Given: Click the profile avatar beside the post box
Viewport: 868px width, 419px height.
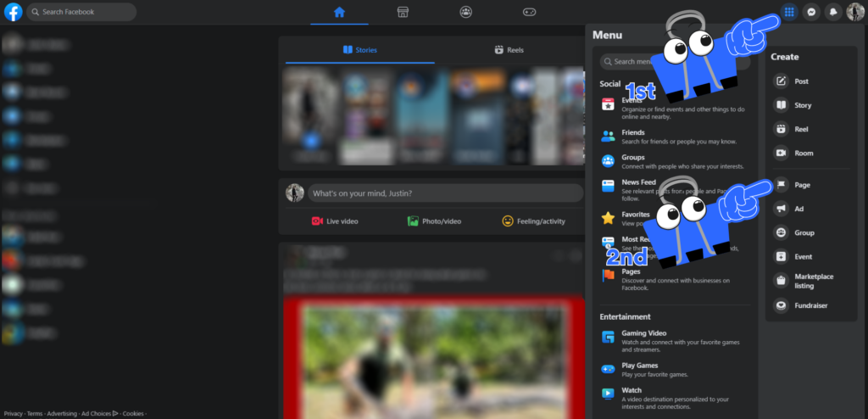Looking at the screenshot, I should [295, 193].
